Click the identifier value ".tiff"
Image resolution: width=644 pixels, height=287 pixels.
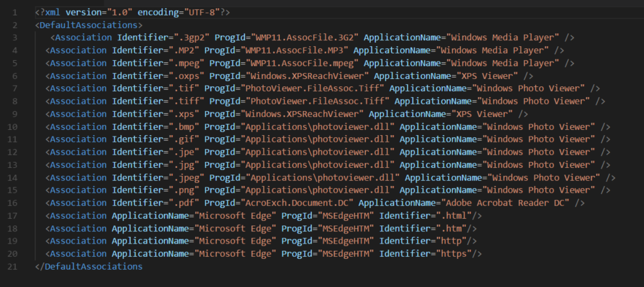pos(186,101)
